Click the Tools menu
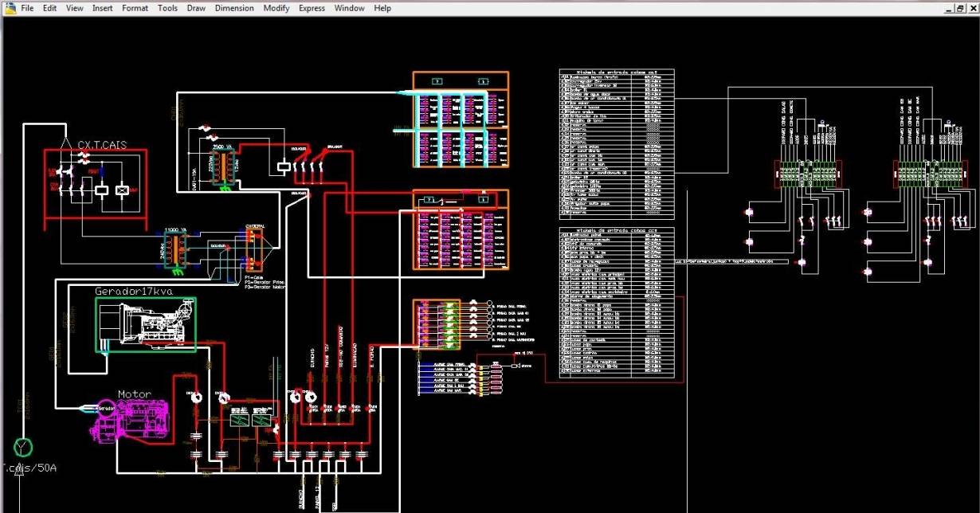The image size is (980, 513). click(x=167, y=8)
